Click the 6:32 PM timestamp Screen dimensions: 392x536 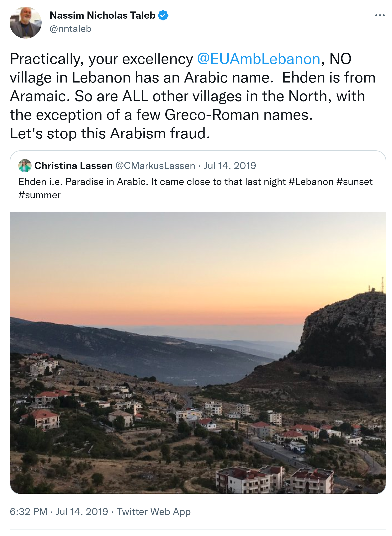click(28, 512)
